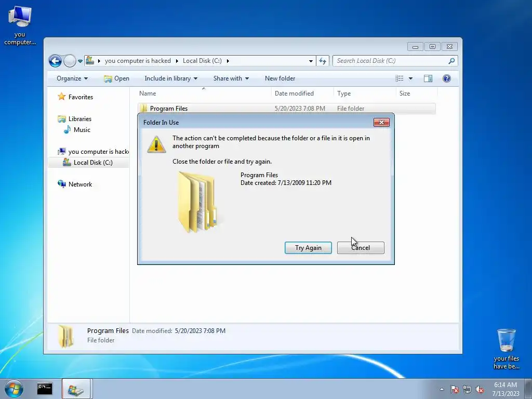The width and height of the screenshot is (532, 399).
Task: Select 'you computer is hacked' breadcrumb
Action: [x=138, y=61]
